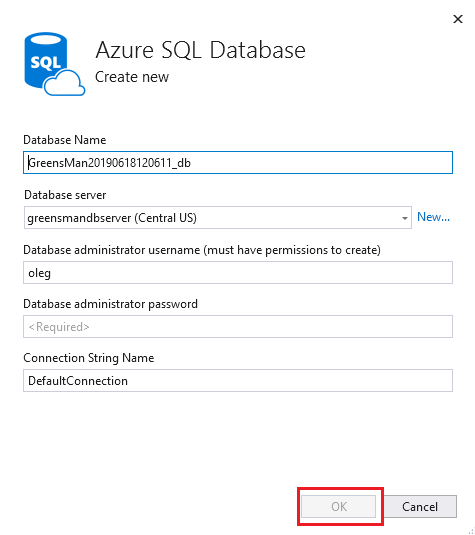This screenshot has width=475, height=535.
Task: Click the Connection String Name label
Action: (x=88, y=358)
